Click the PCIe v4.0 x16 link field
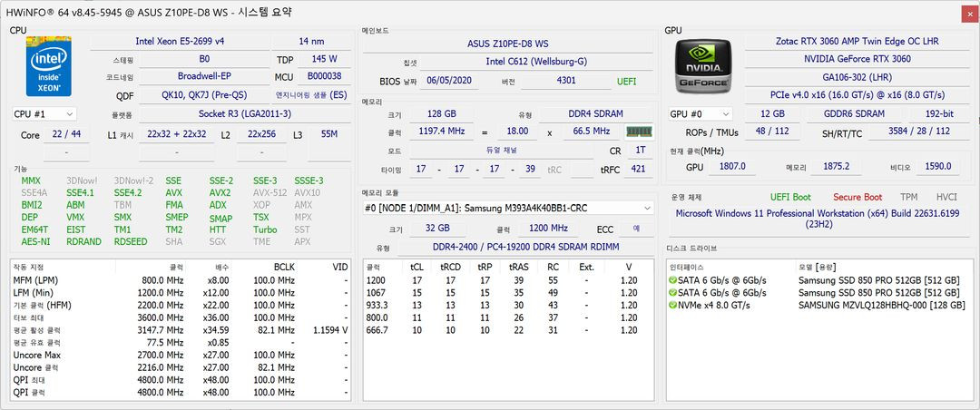The width and height of the screenshot is (980, 410). click(x=857, y=95)
